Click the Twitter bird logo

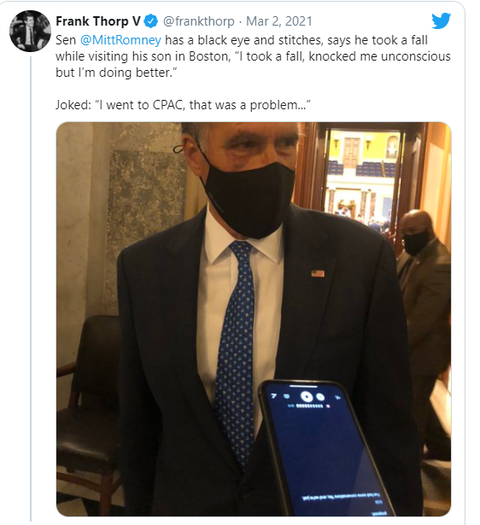click(x=441, y=21)
